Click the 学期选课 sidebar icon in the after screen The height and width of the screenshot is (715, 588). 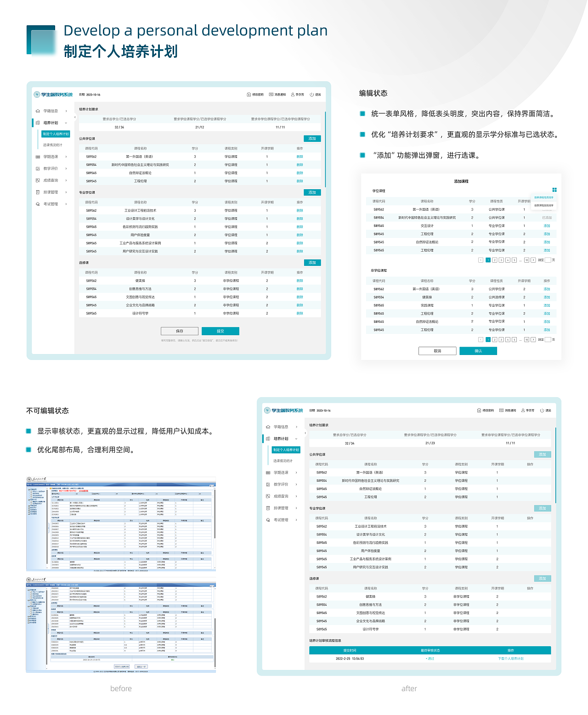[268, 473]
